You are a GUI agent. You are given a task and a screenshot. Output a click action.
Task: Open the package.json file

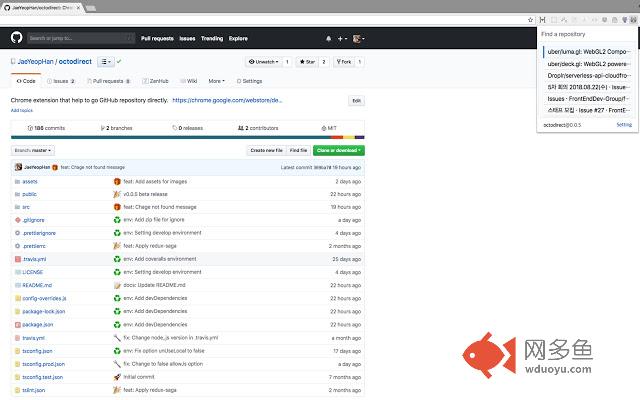[38, 324]
